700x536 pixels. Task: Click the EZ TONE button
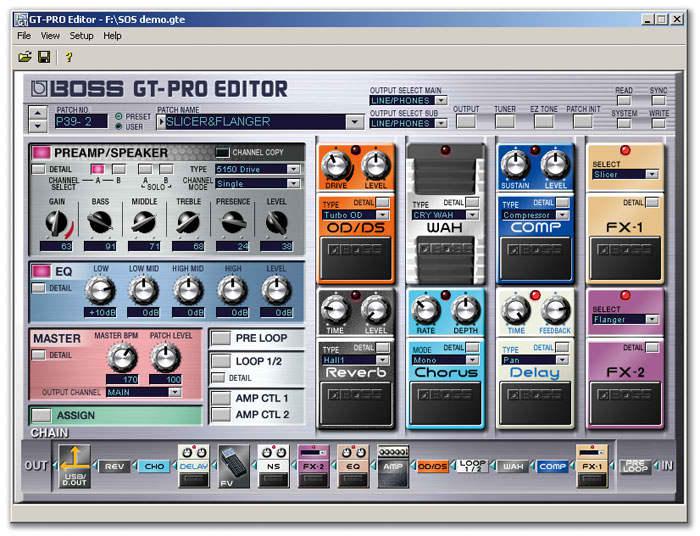pos(543,121)
